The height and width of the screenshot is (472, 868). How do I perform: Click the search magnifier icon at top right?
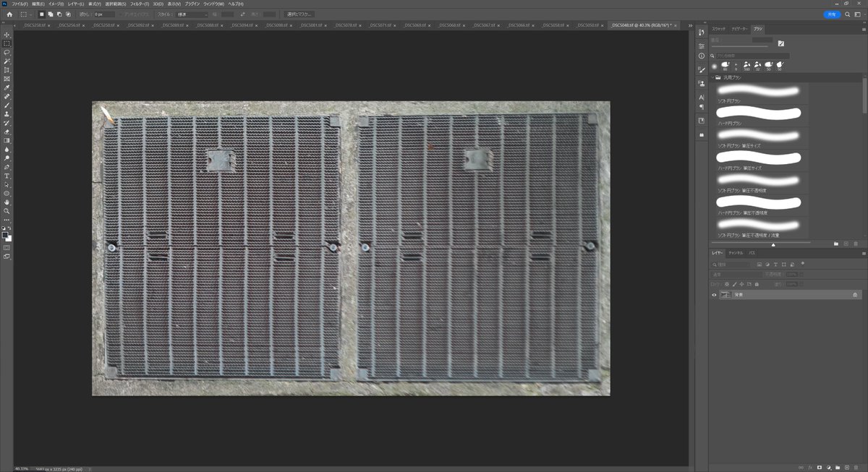click(847, 14)
